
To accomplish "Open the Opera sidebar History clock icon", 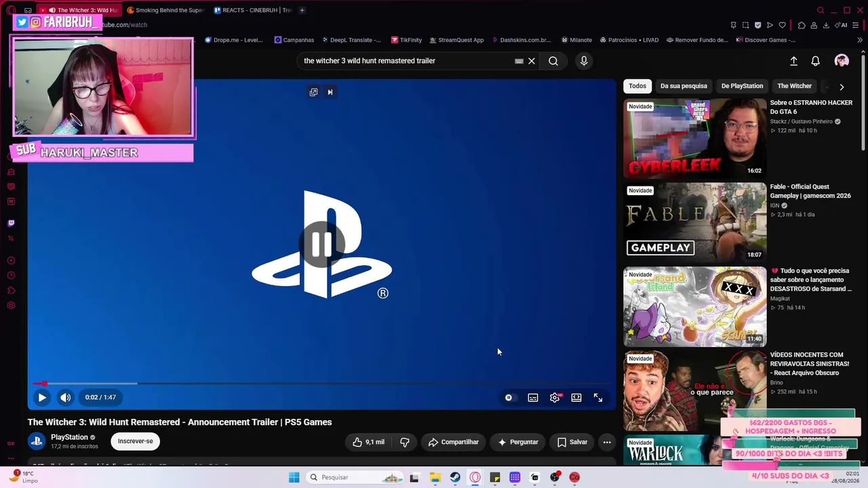I will click(11, 275).
